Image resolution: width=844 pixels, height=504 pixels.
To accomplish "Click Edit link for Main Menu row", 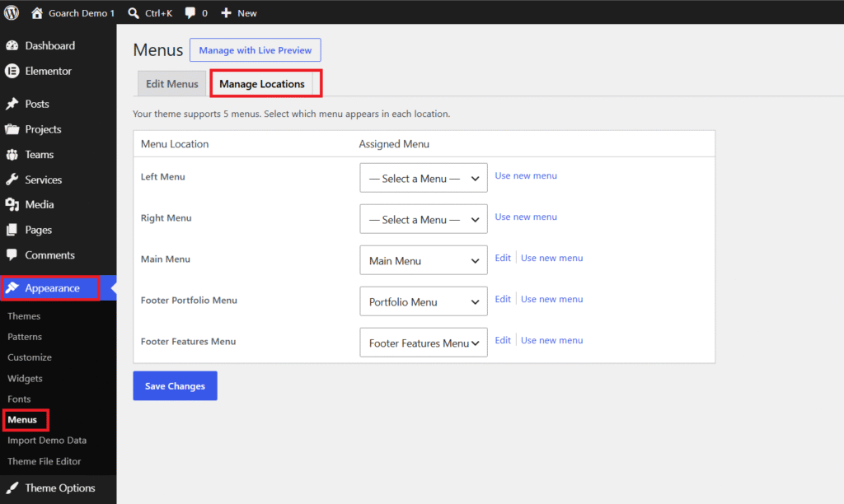I will coord(503,258).
